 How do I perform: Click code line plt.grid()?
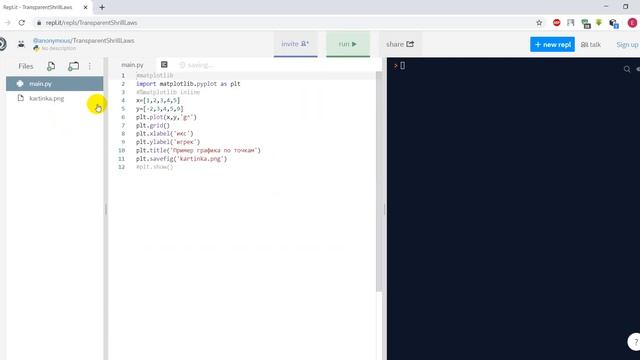[x=153, y=125]
